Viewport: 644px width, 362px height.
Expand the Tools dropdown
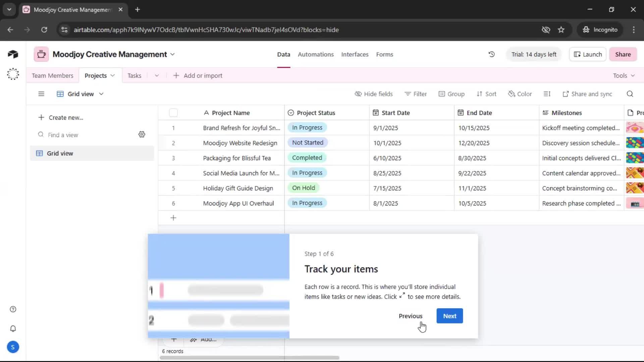click(x=624, y=76)
